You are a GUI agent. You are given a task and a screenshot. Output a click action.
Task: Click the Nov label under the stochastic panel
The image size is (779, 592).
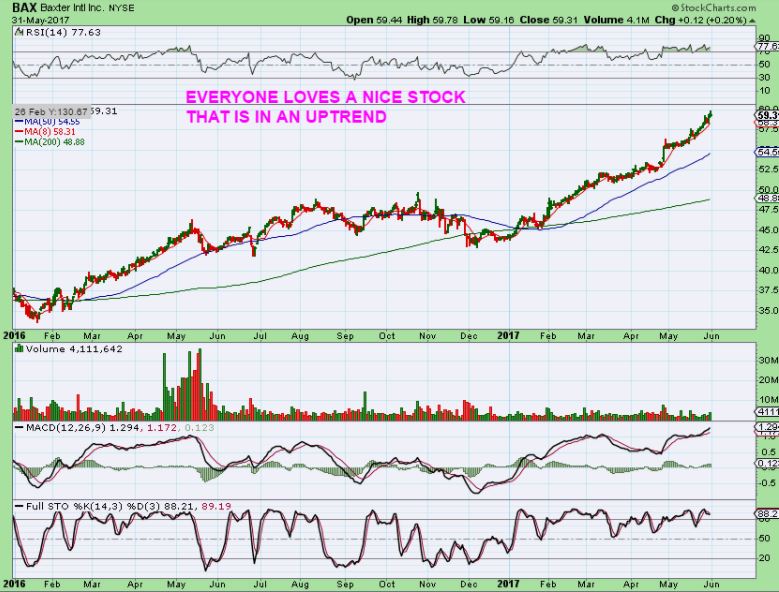coord(427,585)
